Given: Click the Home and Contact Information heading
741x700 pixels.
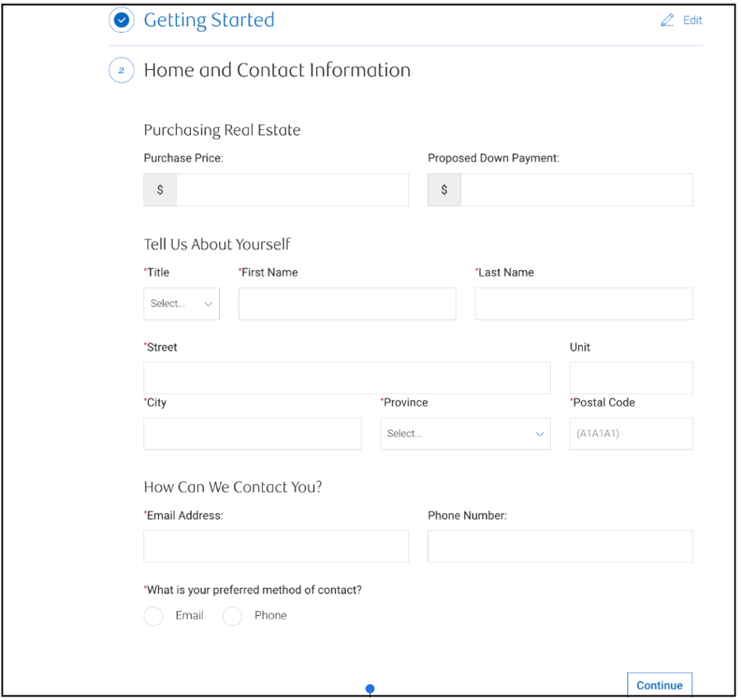Looking at the screenshot, I should tap(277, 70).
